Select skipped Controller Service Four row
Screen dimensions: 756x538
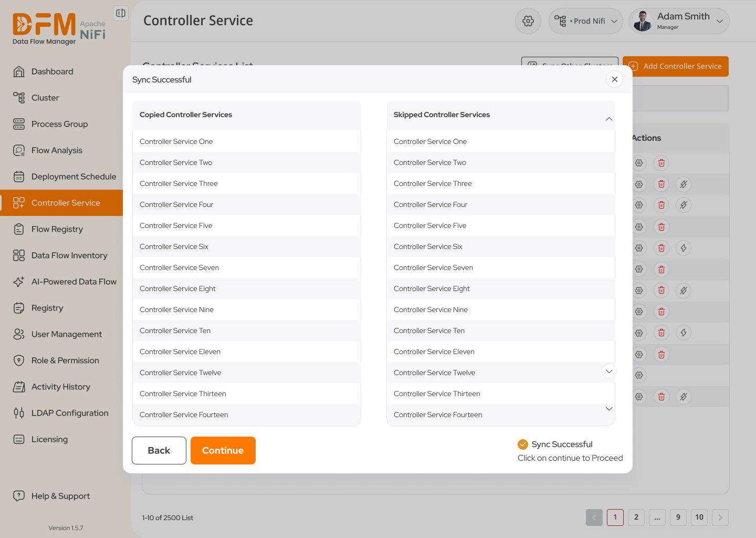point(501,204)
